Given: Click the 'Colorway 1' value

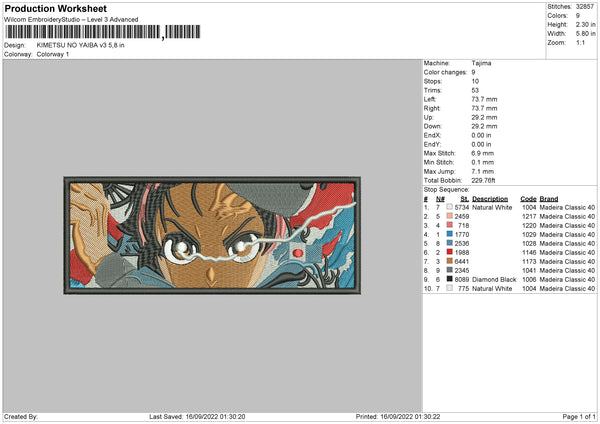Looking at the screenshot, I should tap(53, 54).
